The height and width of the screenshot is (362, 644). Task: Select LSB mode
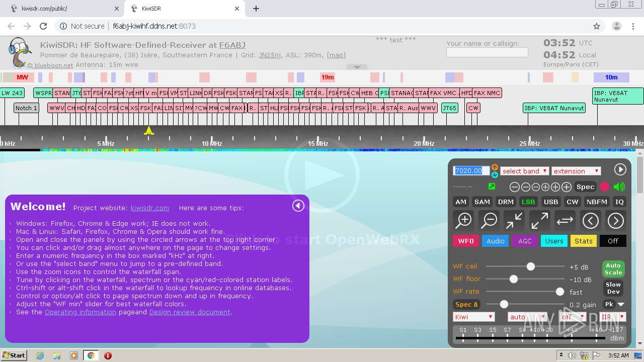click(x=528, y=202)
